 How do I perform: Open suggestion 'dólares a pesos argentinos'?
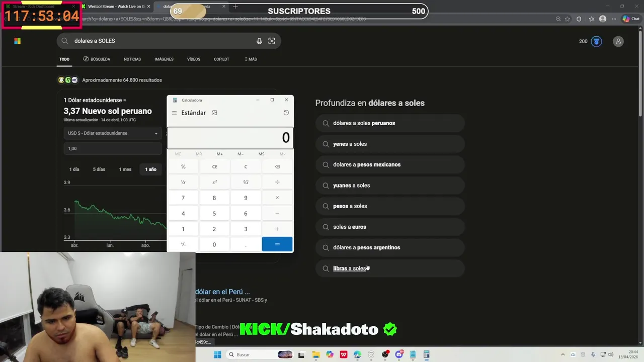tap(390, 247)
